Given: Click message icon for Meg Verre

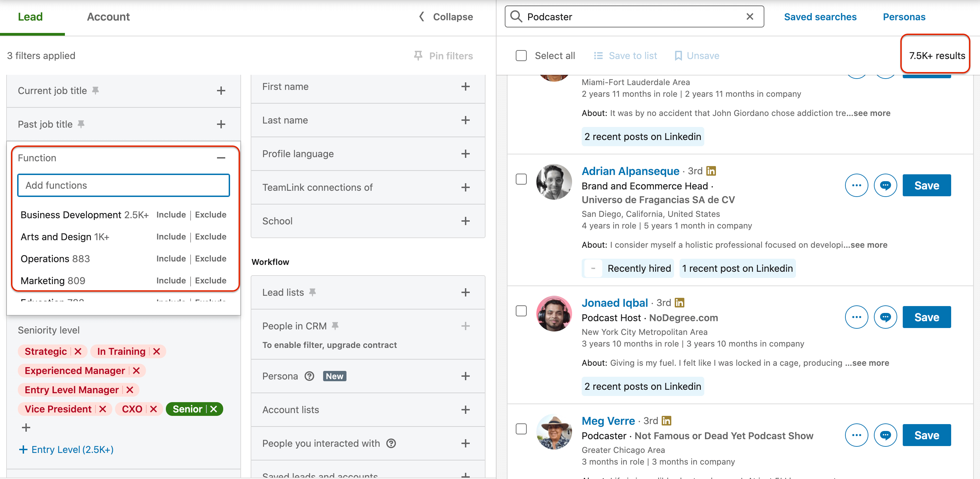Looking at the screenshot, I should point(885,435).
